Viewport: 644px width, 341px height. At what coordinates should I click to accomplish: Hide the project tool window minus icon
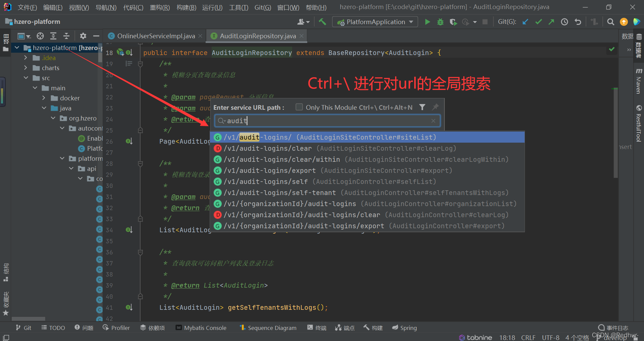(96, 36)
